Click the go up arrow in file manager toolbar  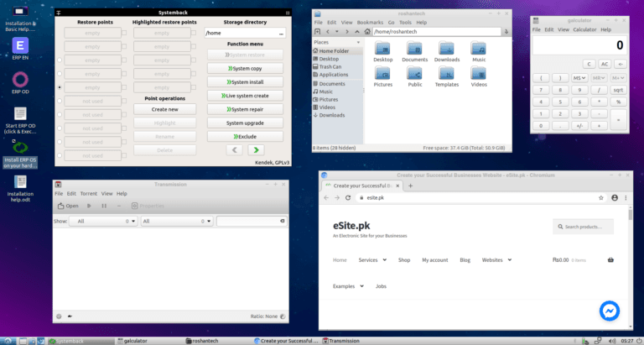point(357,32)
